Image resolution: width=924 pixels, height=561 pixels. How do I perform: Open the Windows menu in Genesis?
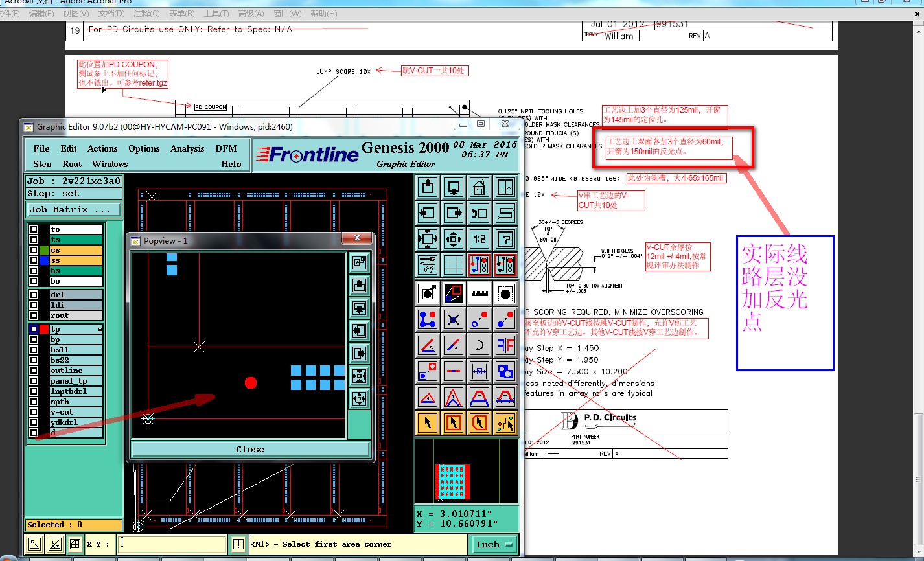pos(110,164)
